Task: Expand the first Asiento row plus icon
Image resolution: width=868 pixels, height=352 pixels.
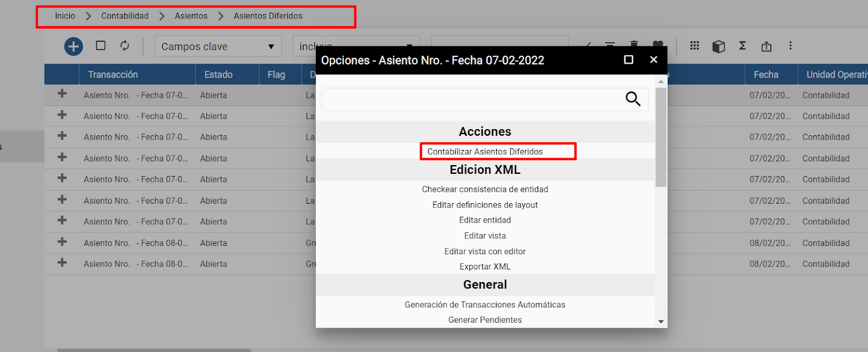Action: pyautogui.click(x=62, y=93)
